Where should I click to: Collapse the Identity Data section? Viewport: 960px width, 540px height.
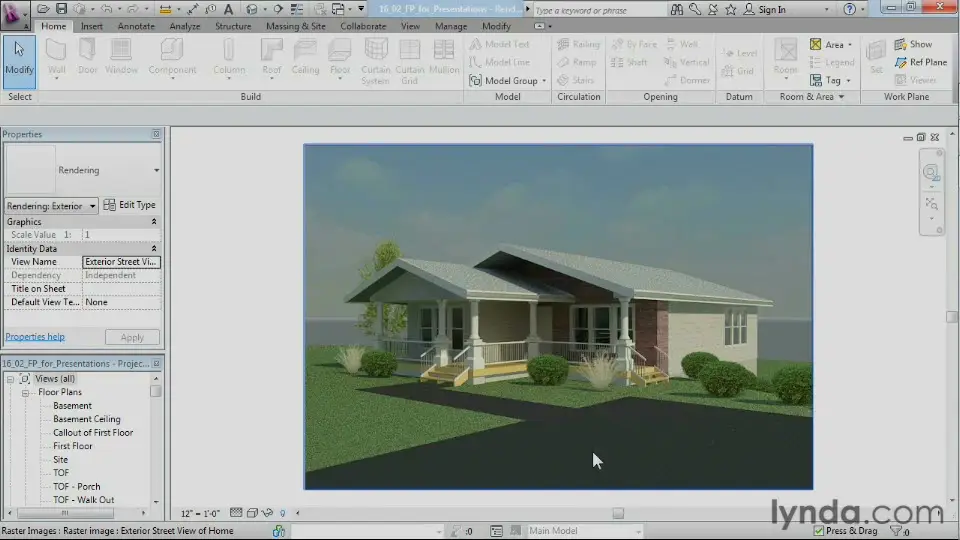pos(154,249)
